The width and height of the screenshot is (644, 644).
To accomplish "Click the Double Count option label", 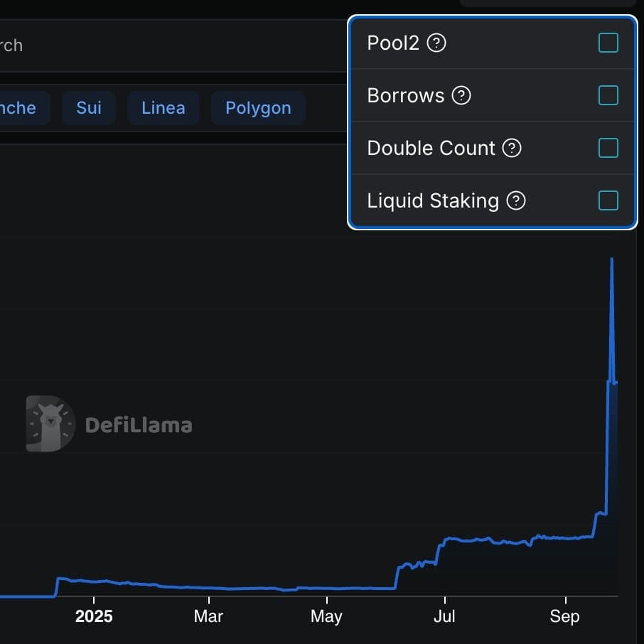I will [431, 148].
